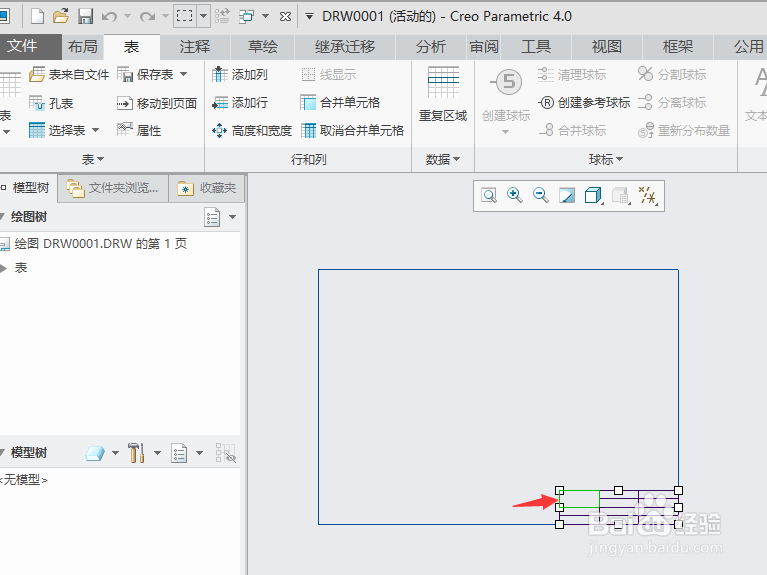Switch to the 框架 tab
The width and height of the screenshot is (767, 575).
pyautogui.click(x=677, y=46)
